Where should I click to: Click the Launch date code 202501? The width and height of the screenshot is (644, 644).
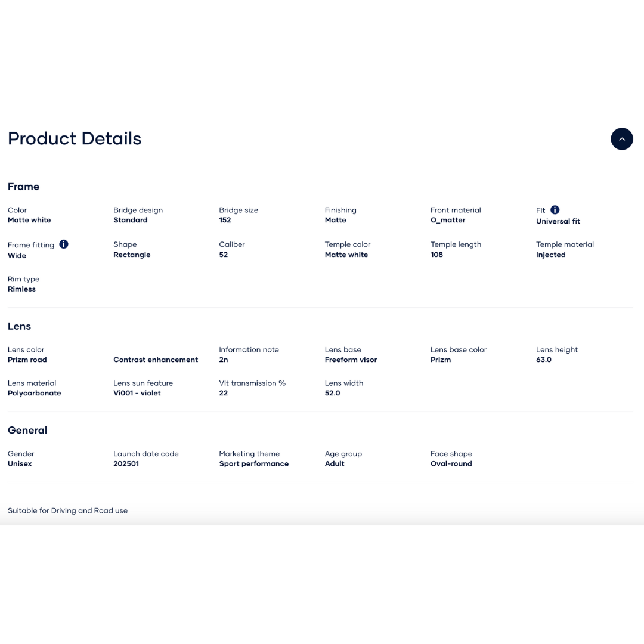[126, 463]
